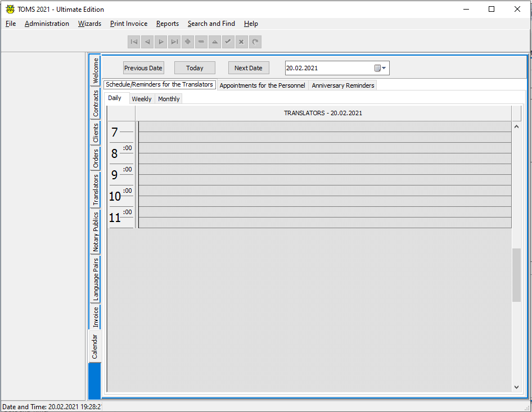The height and width of the screenshot is (412, 532).
Task: Delete the record using the minus icon
Action: point(201,42)
